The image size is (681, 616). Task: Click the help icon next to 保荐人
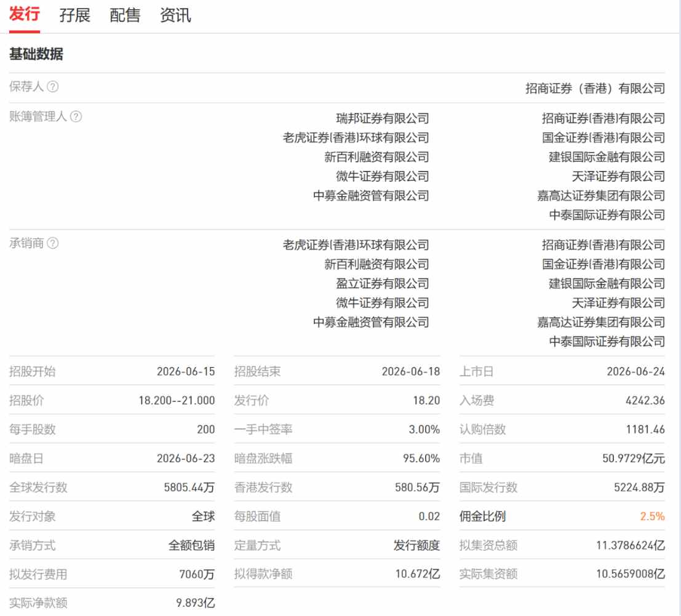(52, 87)
